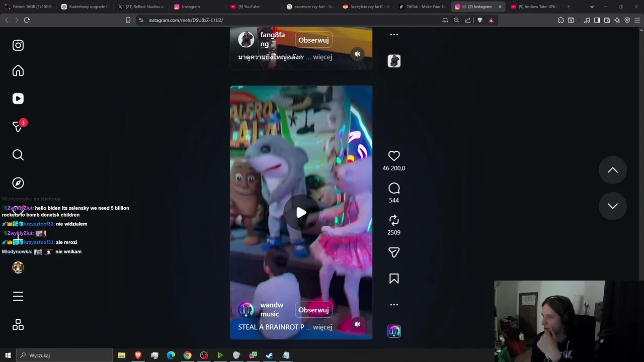Save the reel with the bookmark icon
The width and height of the screenshot is (644, 362).
[x=394, y=279]
